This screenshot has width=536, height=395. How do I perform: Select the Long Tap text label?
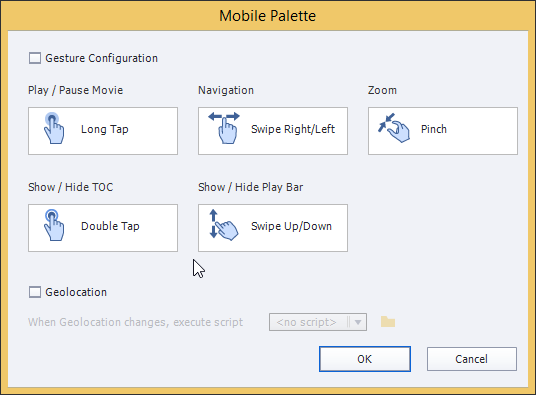[105, 129]
